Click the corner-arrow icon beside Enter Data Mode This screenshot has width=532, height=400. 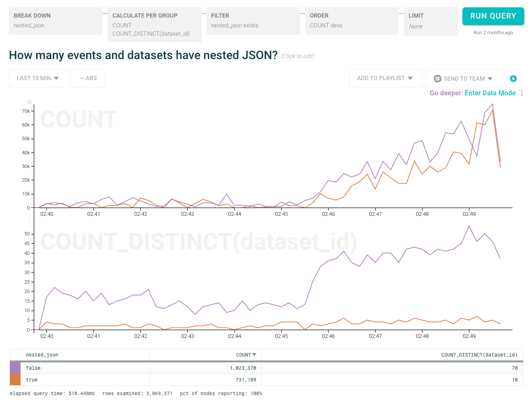click(x=521, y=93)
